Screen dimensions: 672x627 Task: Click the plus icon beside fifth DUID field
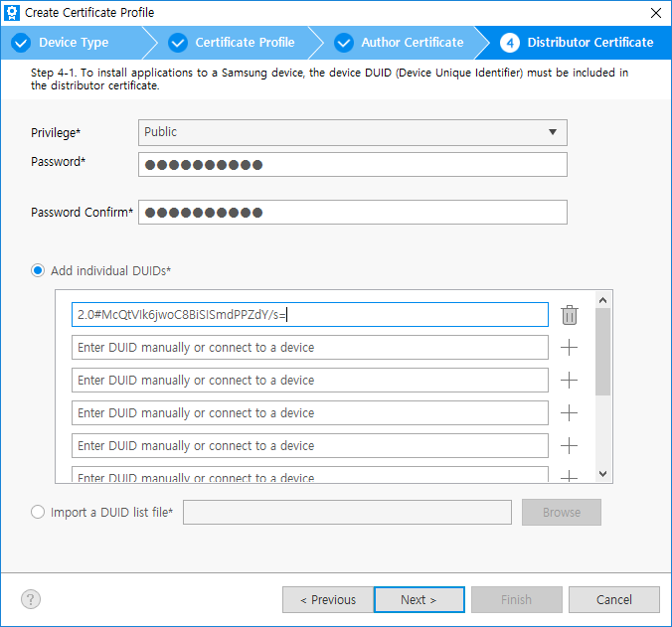point(570,446)
